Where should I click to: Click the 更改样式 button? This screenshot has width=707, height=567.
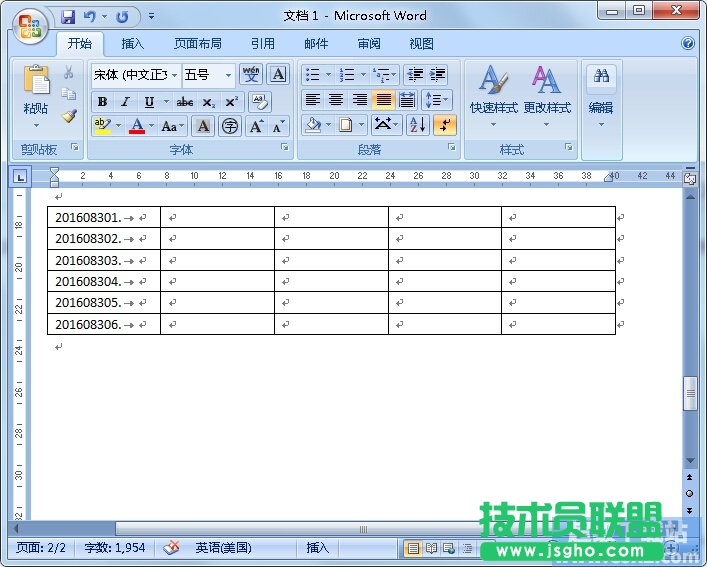[x=547, y=95]
